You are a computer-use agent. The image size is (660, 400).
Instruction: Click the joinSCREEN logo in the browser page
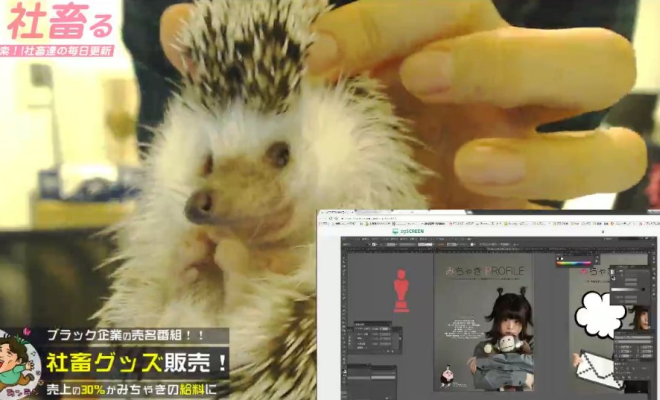[x=410, y=230]
